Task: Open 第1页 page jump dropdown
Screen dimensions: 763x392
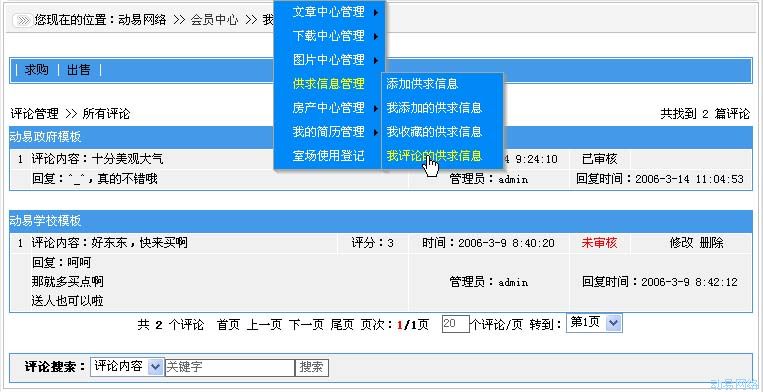Action: click(x=594, y=323)
